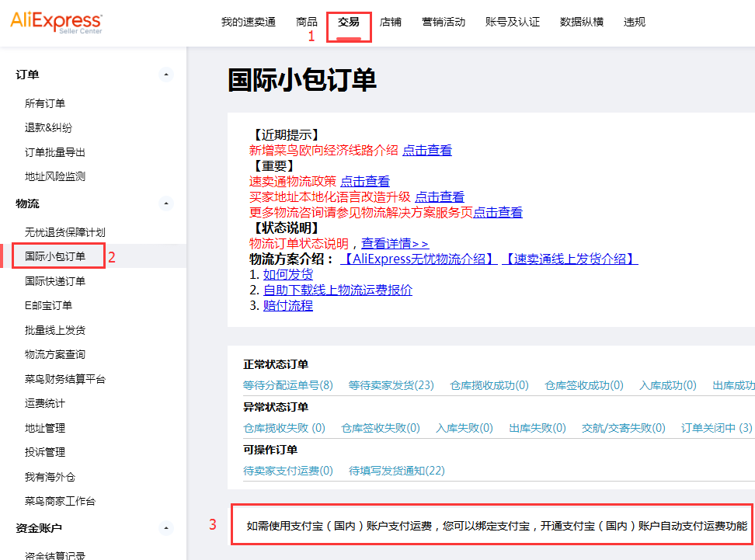
Task: Click the AliExpress Seller Center logo
Action: [x=56, y=23]
